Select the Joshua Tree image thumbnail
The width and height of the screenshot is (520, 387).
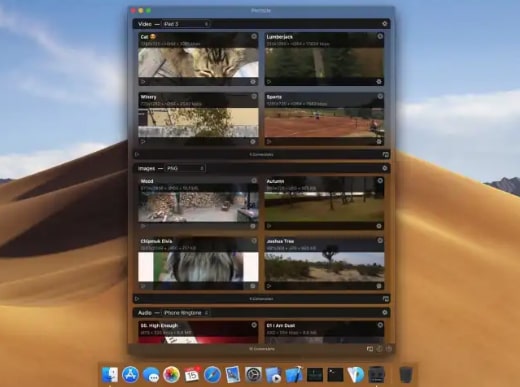click(324, 267)
